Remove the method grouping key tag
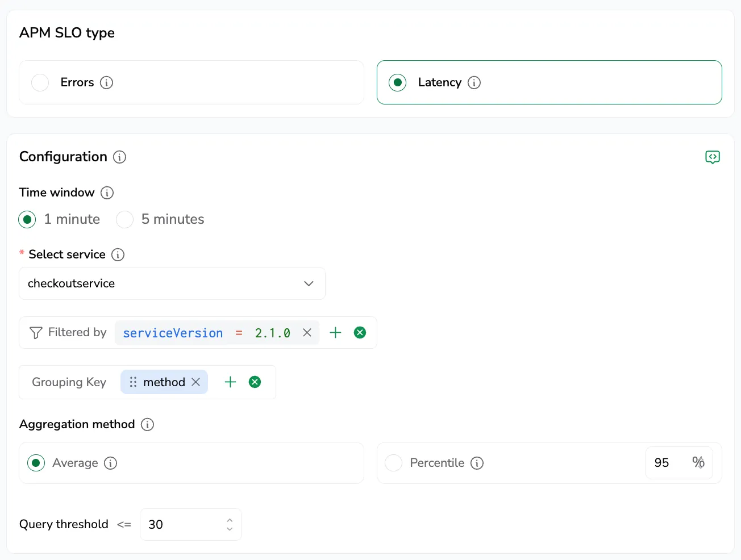The height and width of the screenshot is (560, 741). tap(195, 382)
